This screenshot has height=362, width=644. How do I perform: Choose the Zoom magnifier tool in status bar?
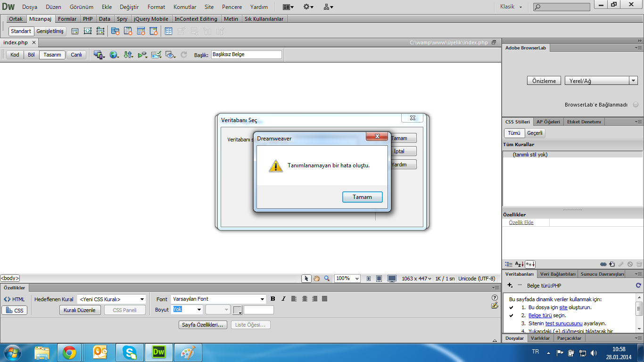click(327, 279)
